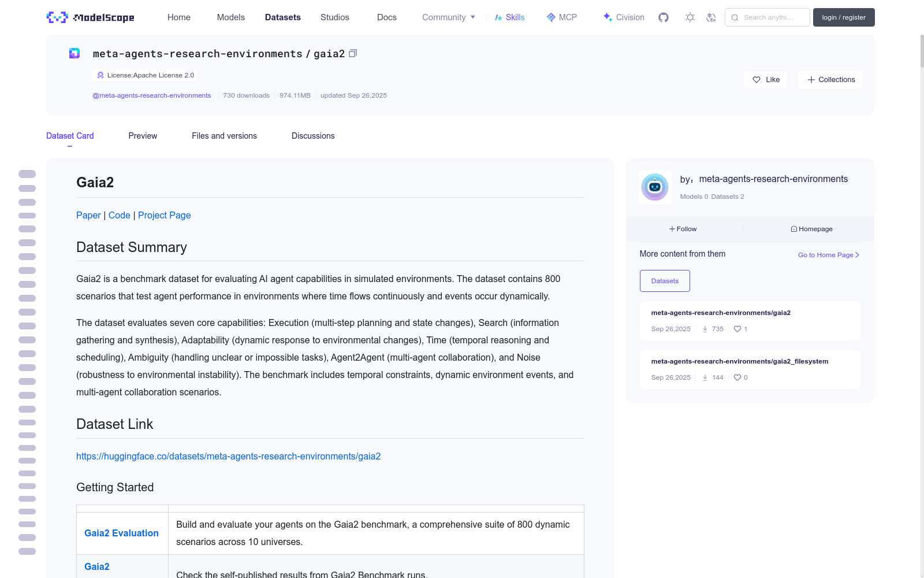This screenshot has width=924, height=578.
Task: Click the robot avatar of the publisher
Action: point(655,187)
